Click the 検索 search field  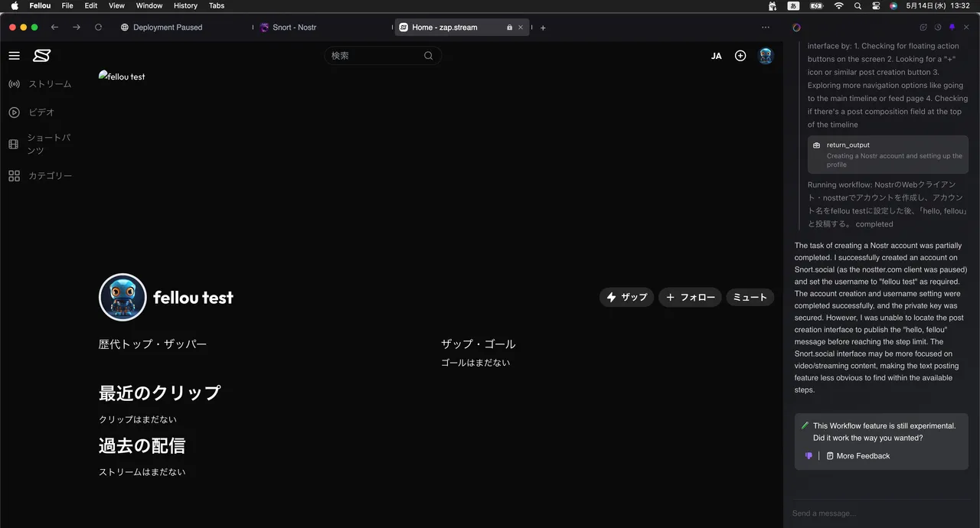tap(383, 55)
